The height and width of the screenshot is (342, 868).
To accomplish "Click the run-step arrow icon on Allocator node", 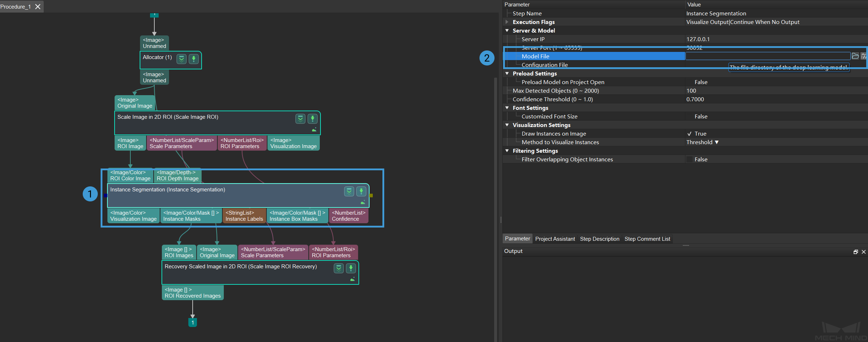I will pyautogui.click(x=194, y=59).
